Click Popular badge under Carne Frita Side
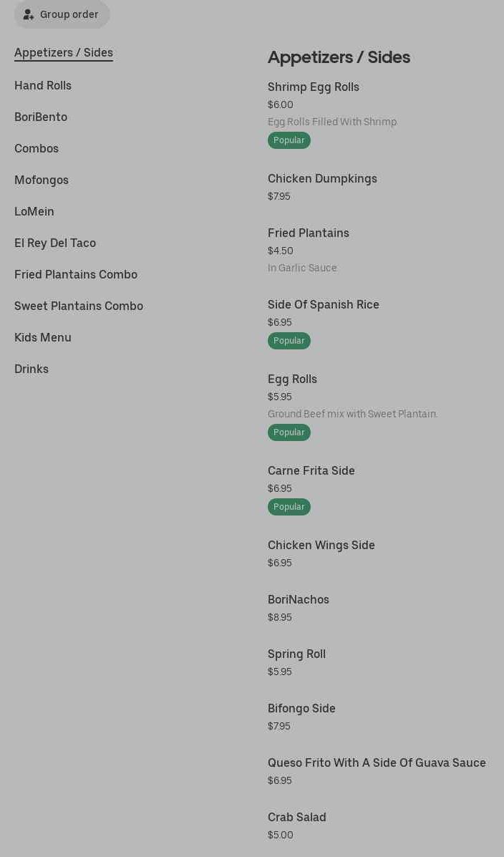 click(289, 507)
